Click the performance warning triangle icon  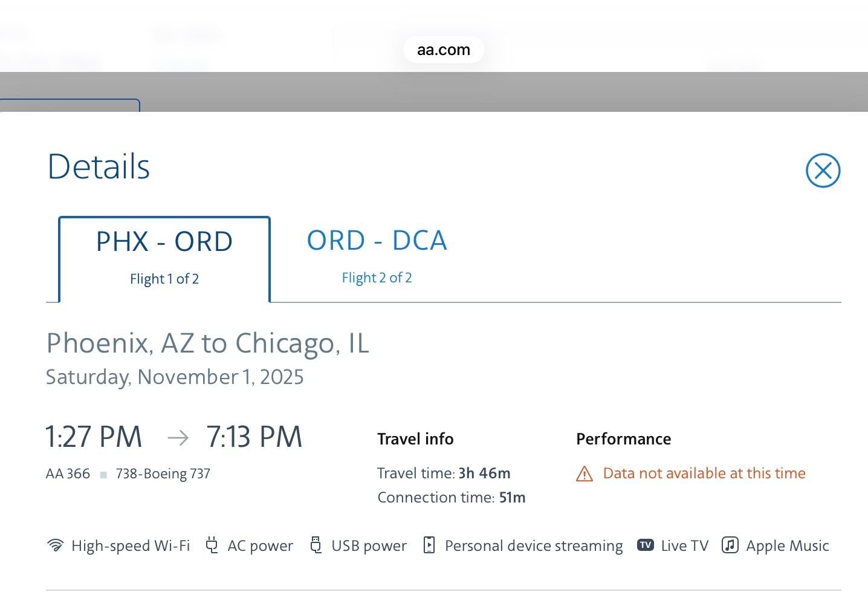tap(584, 474)
